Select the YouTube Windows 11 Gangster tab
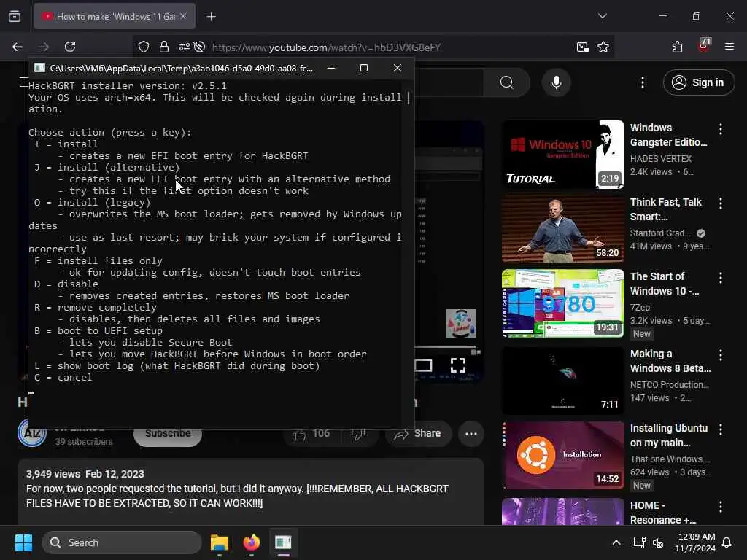The image size is (747, 560). click(115, 16)
